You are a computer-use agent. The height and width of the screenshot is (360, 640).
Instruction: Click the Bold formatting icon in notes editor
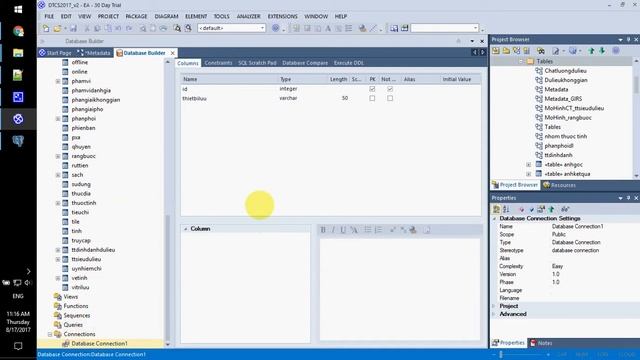pos(323,230)
